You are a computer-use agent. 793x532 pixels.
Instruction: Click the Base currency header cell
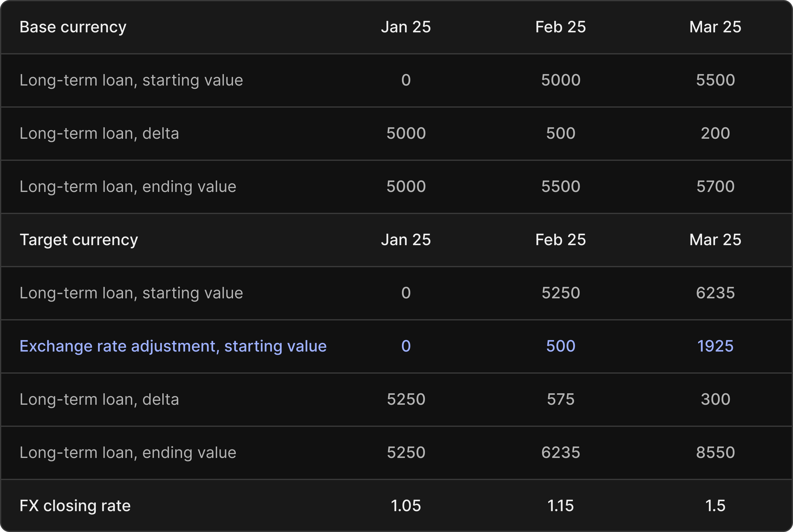click(73, 27)
